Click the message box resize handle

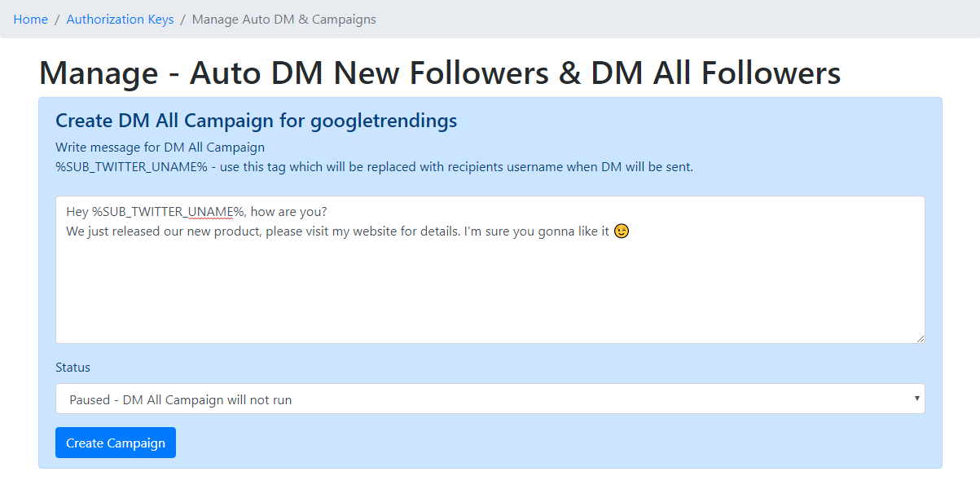pyautogui.click(x=920, y=338)
